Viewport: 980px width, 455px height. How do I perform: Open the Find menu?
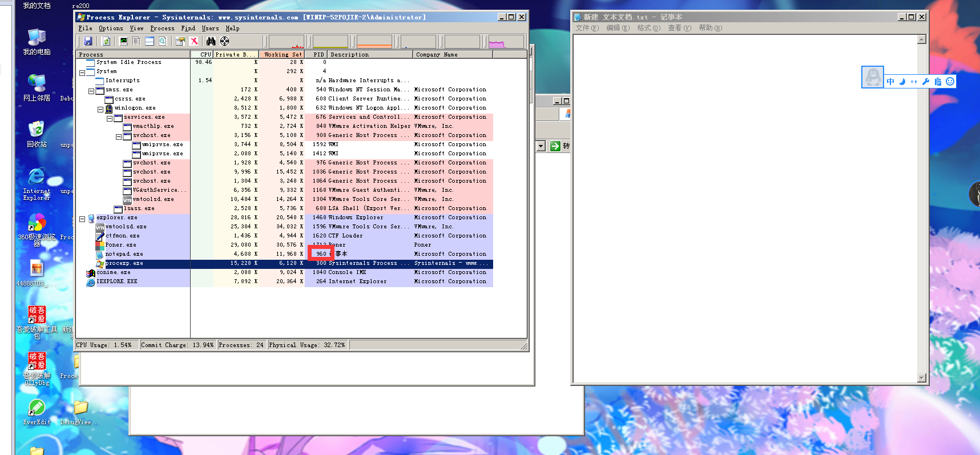point(188,28)
